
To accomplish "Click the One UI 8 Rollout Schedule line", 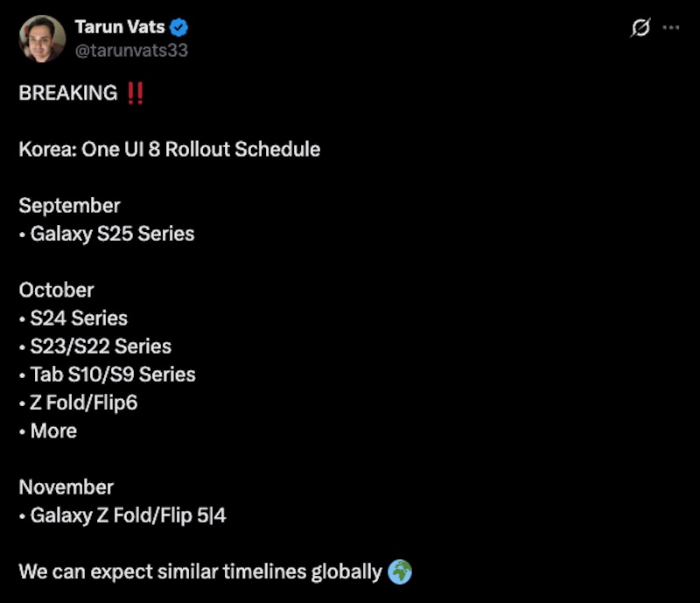I will pos(169,149).
